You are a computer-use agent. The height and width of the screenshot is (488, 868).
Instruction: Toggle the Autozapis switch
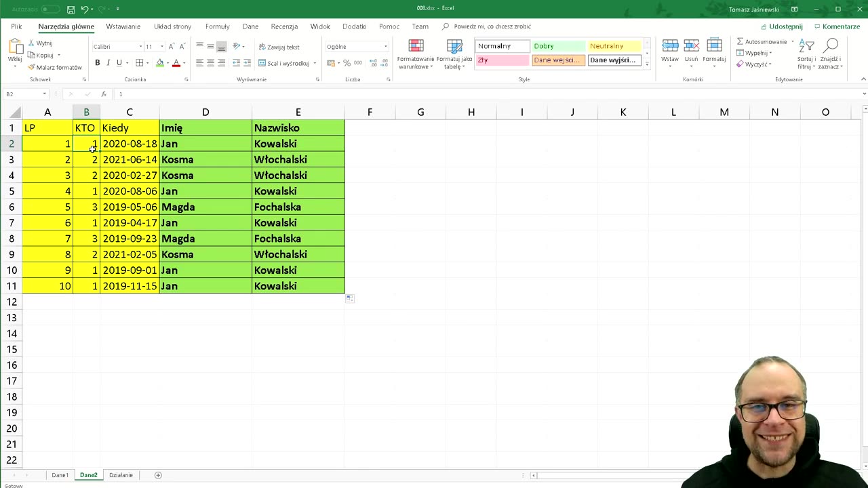[50, 9]
